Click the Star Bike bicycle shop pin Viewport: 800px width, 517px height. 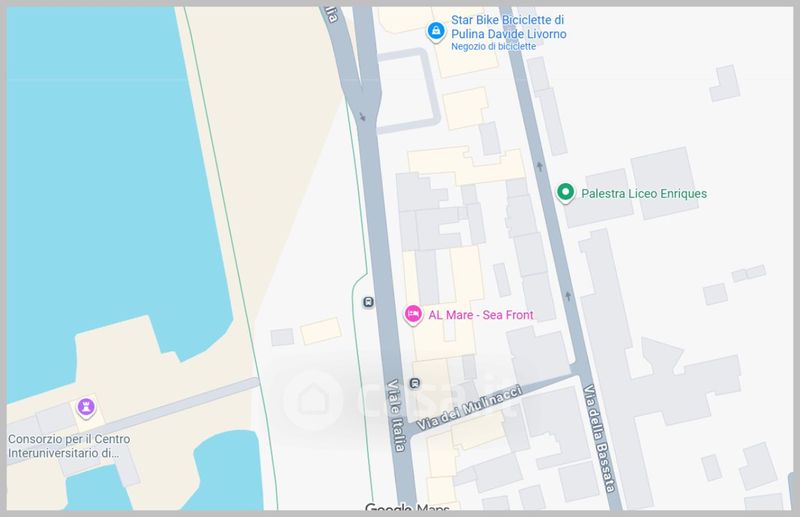pyautogui.click(x=435, y=32)
